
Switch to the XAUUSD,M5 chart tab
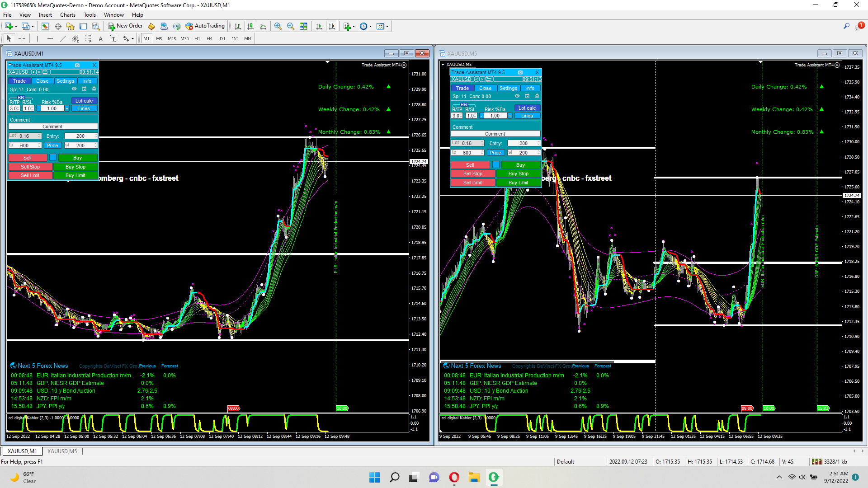coord(62,451)
